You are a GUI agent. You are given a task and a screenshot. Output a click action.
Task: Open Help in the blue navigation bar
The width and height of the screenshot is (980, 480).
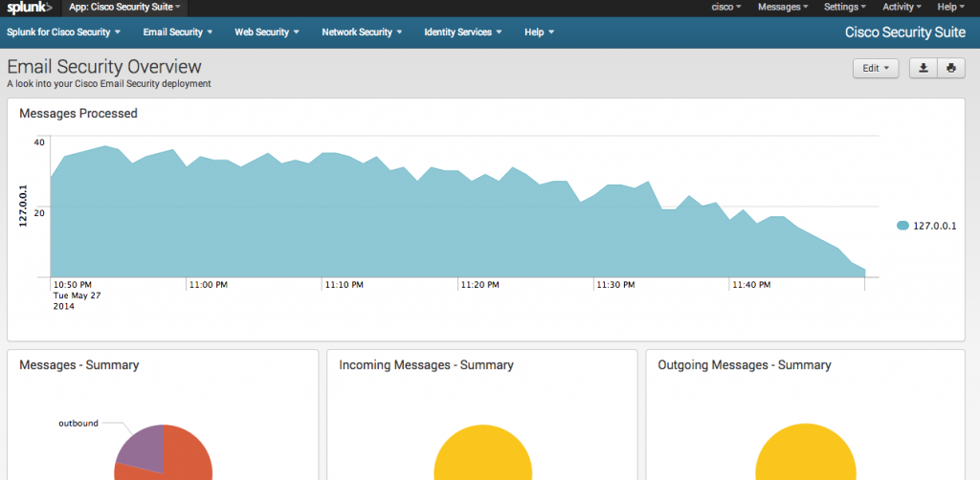coord(539,33)
